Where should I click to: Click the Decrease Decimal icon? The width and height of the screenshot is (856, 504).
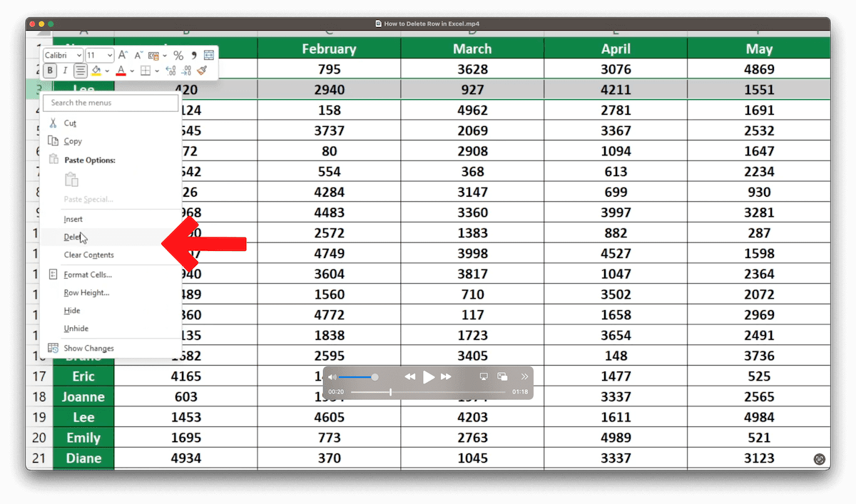click(x=186, y=71)
